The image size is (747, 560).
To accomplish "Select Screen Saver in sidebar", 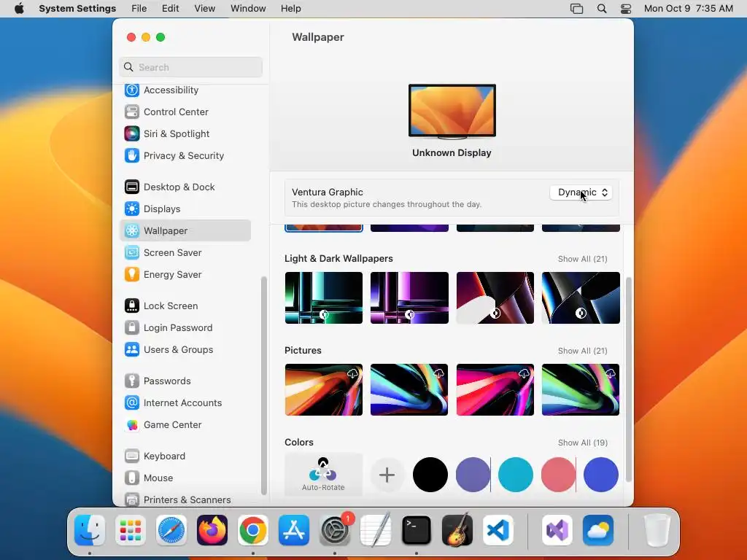I will point(185,253).
